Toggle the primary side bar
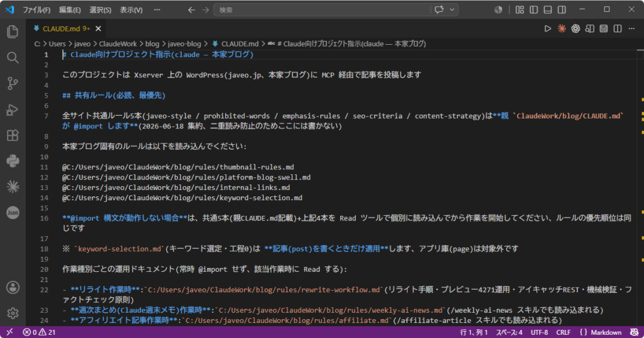The image size is (644, 338). coord(533,9)
